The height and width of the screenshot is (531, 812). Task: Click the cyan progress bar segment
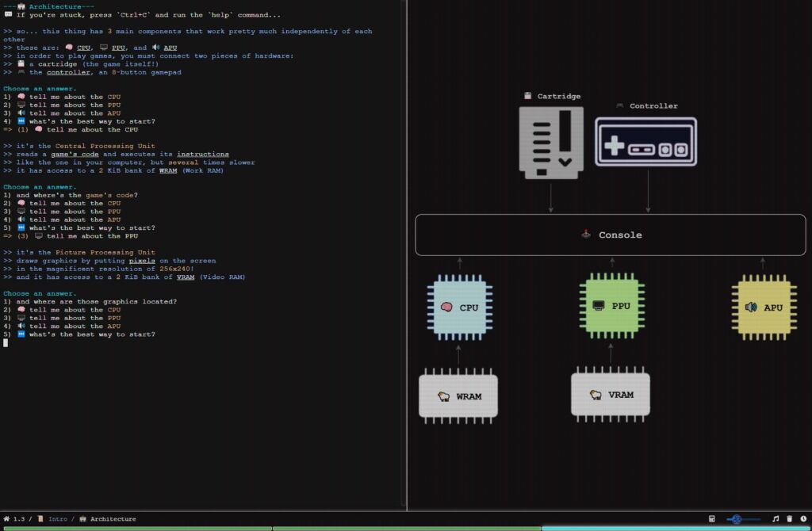tap(676, 529)
